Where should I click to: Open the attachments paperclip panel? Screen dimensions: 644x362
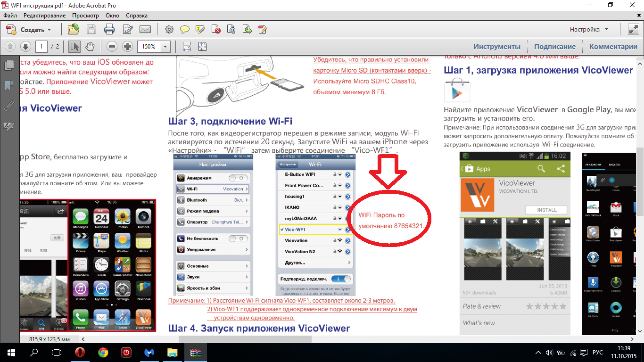tap(8, 106)
